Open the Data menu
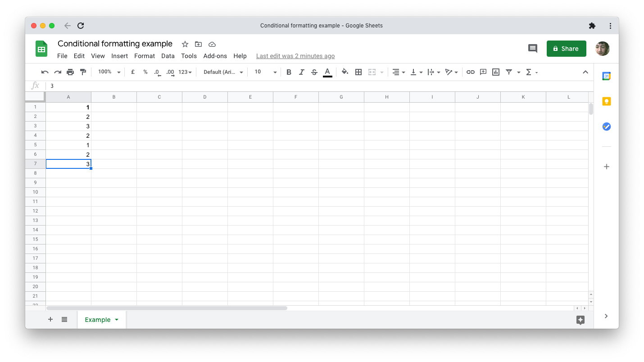The width and height of the screenshot is (644, 362). click(168, 56)
